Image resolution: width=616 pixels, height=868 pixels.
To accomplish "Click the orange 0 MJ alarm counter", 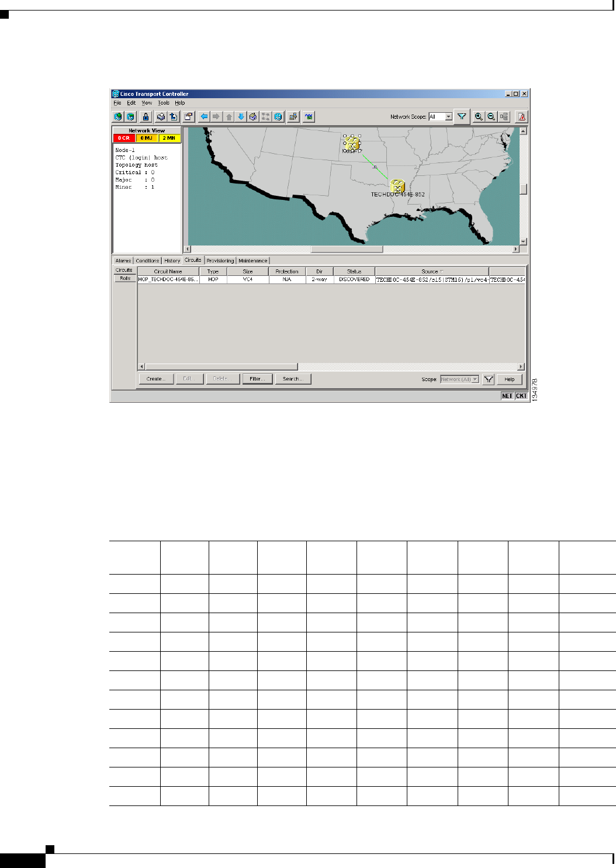I will pyautogui.click(x=147, y=139).
